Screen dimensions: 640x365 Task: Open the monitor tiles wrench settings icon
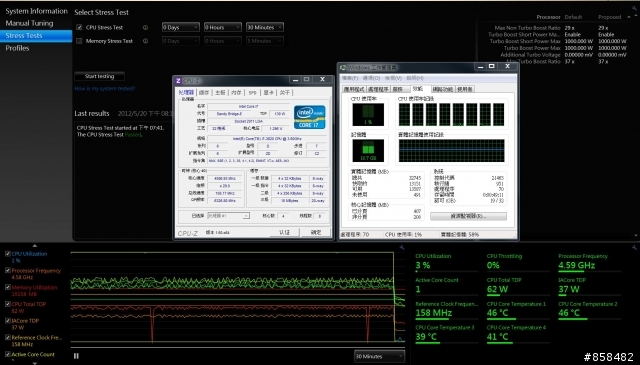[x=634, y=247]
